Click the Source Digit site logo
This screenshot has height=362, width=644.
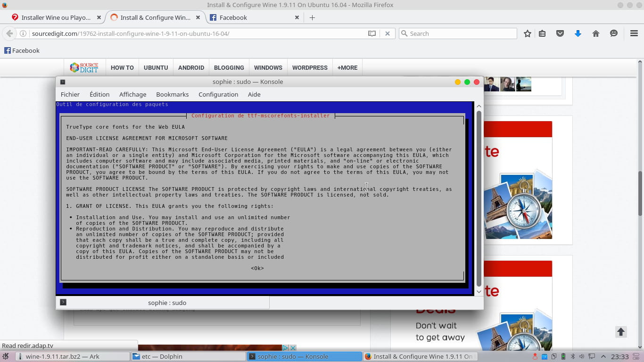[84, 67]
